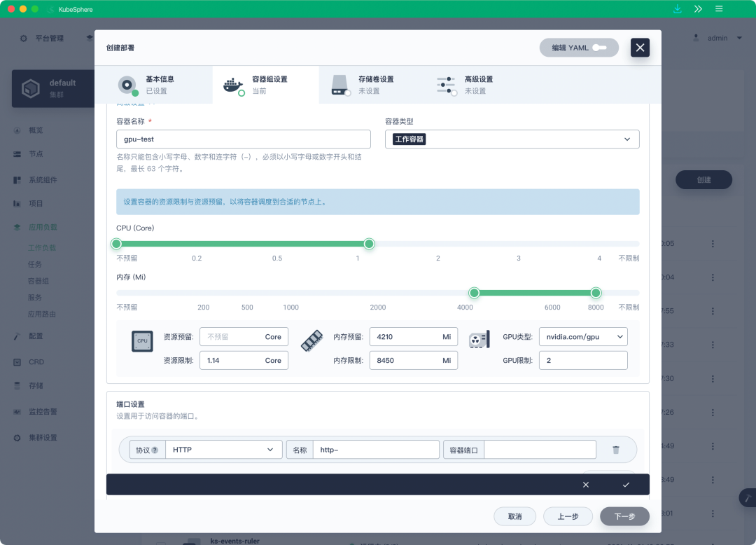Select the 容器组设置 step tab
The height and width of the screenshot is (545, 756).
(266, 85)
